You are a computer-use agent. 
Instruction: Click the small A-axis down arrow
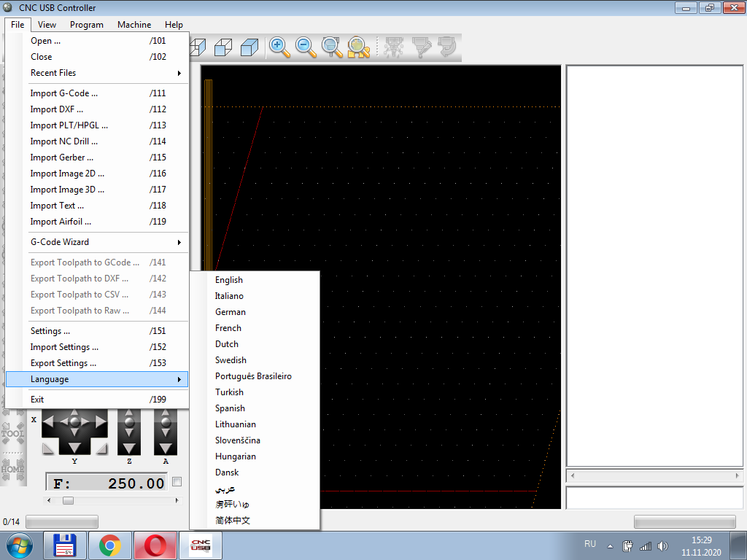pyautogui.click(x=166, y=433)
